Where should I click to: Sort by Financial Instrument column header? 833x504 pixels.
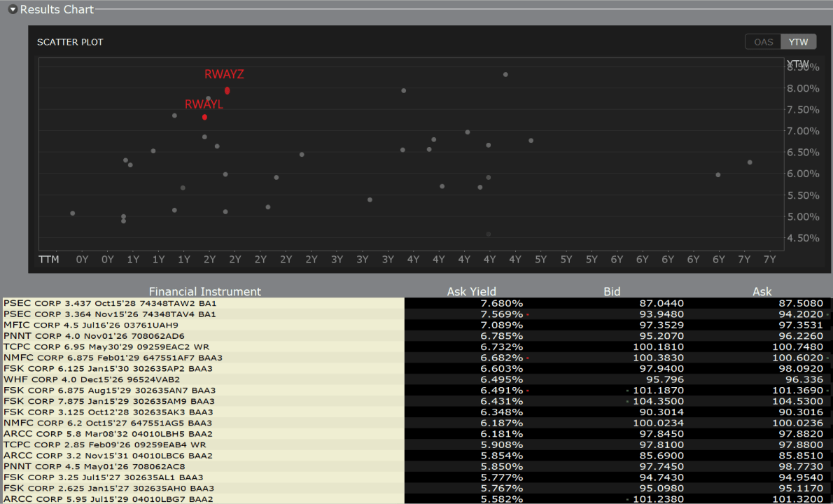(204, 292)
